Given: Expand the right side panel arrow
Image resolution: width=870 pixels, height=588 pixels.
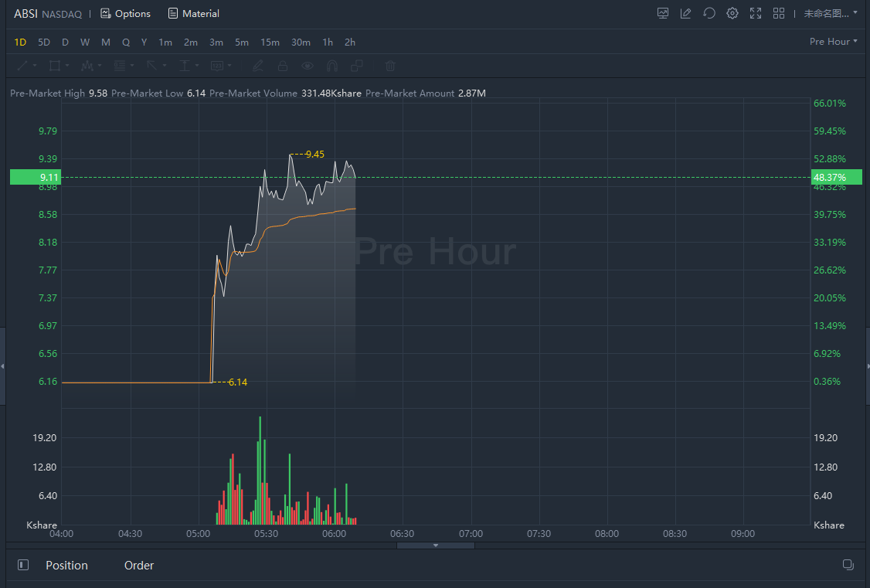Looking at the screenshot, I should tap(867, 366).
